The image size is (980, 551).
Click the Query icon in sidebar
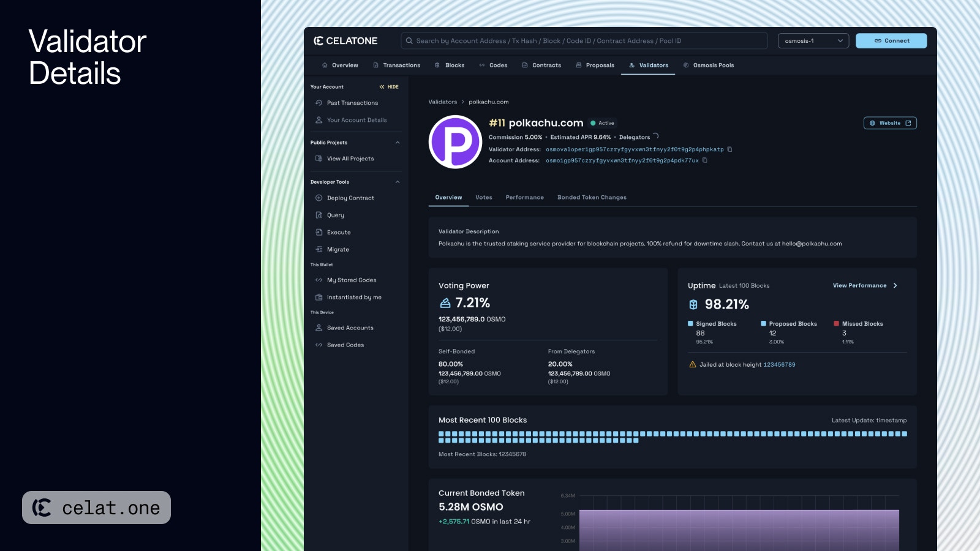(318, 215)
